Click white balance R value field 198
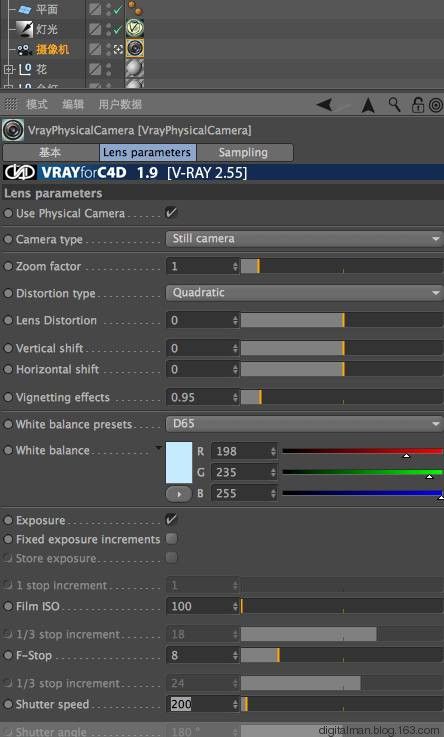 click(241, 451)
